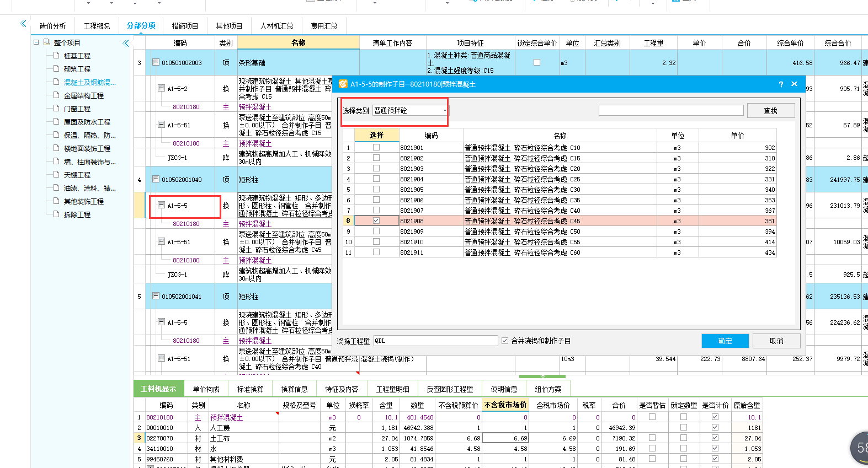868x468 pixels.
Task: Open 单价构成 bottom tab
Action: 206,389
